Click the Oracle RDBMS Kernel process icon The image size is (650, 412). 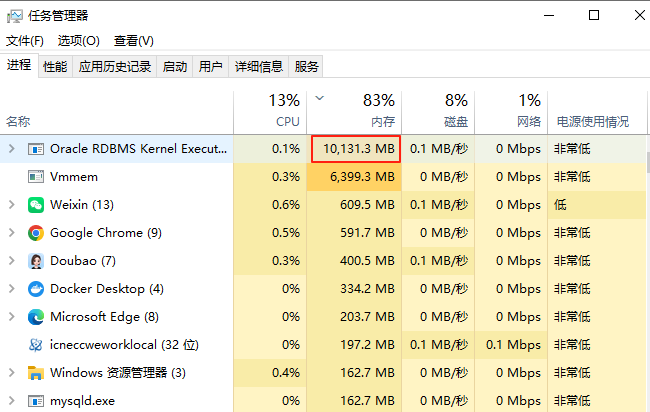click(36, 149)
